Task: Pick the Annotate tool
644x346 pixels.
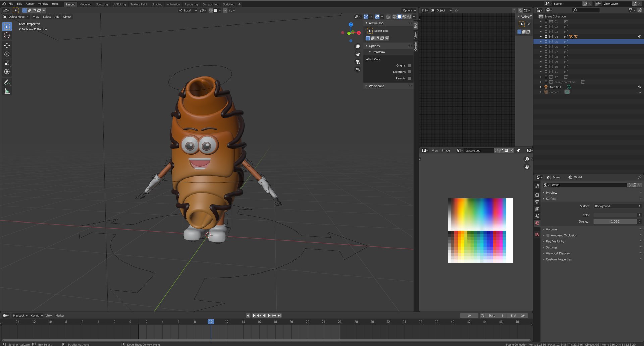Action: click(7, 82)
